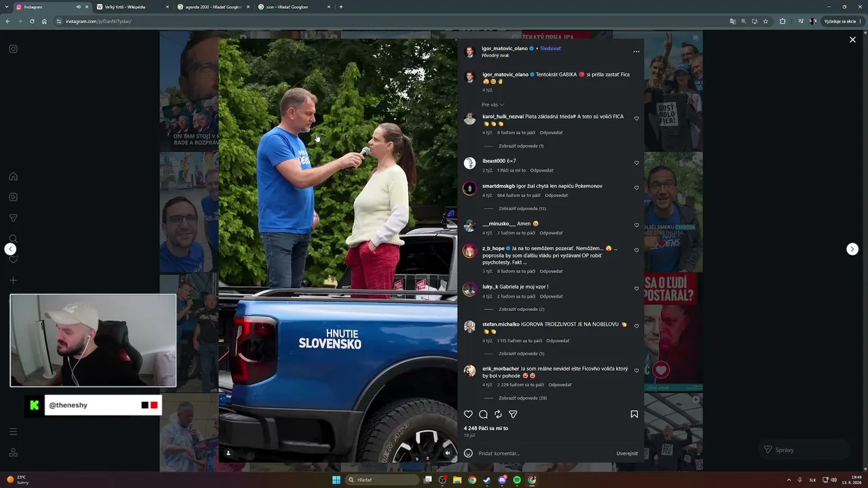Switch to the 'Veľký Kríš - Wikipédia' tab
This screenshot has height=488, width=868.
tap(132, 7)
